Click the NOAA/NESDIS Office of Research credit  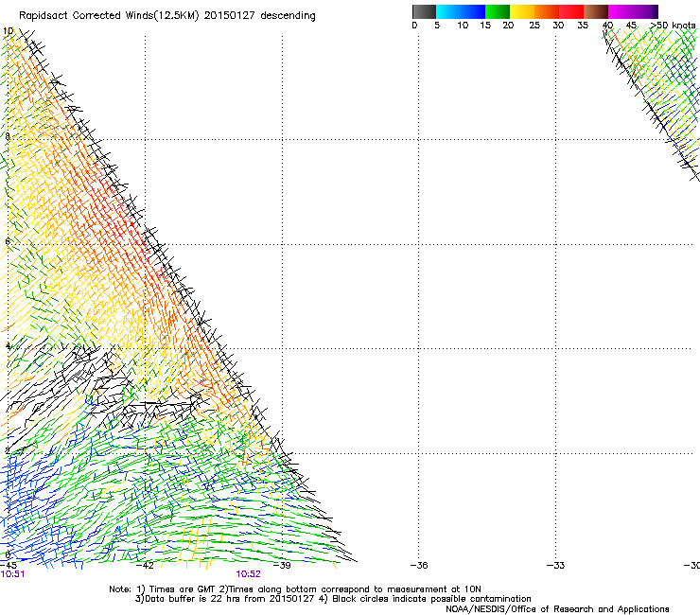click(557, 609)
